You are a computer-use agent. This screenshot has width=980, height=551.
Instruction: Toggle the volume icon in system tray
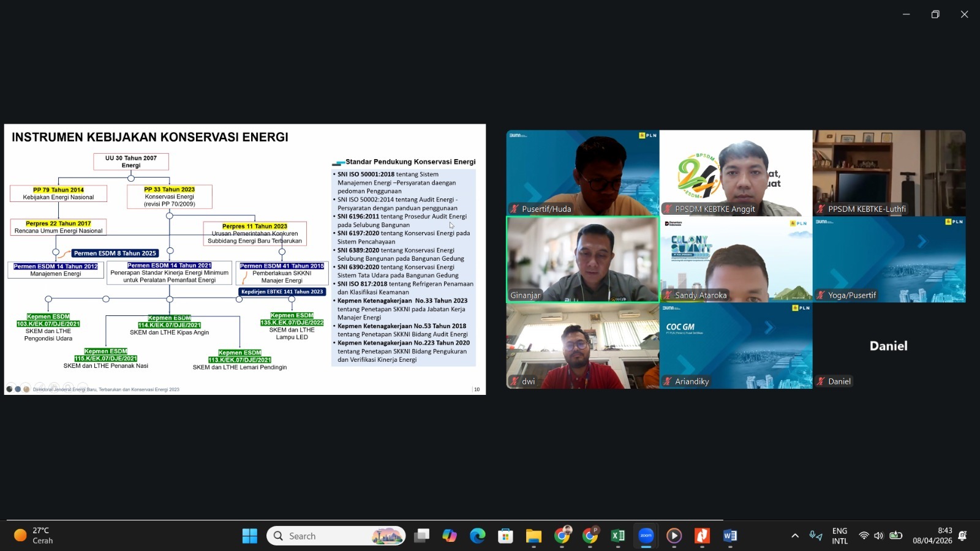click(879, 536)
